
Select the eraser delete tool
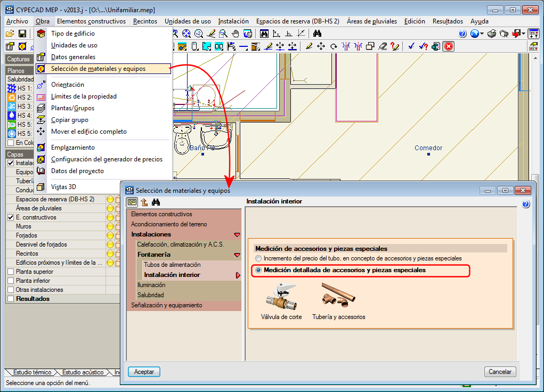tap(383, 46)
